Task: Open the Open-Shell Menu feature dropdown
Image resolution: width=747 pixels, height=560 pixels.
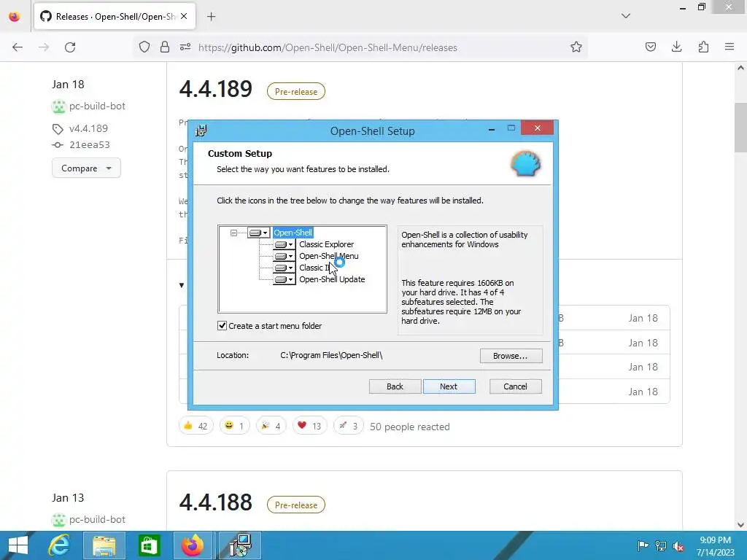Action: [284, 256]
